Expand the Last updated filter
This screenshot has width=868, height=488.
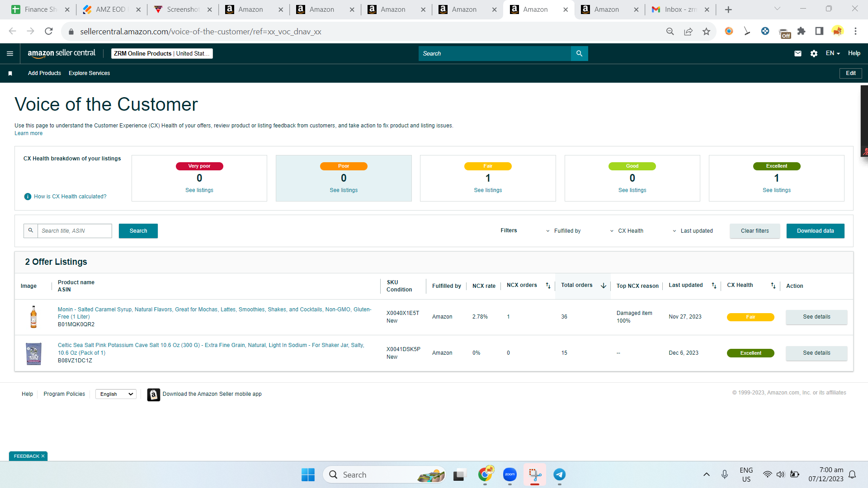(x=693, y=231)
